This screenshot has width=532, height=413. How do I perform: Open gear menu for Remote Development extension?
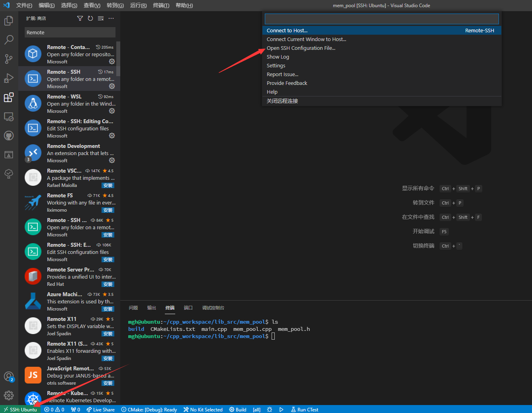tap(112, 160)
